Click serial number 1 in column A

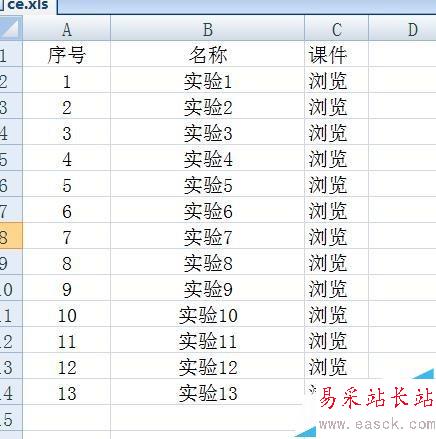coord(67,81)
